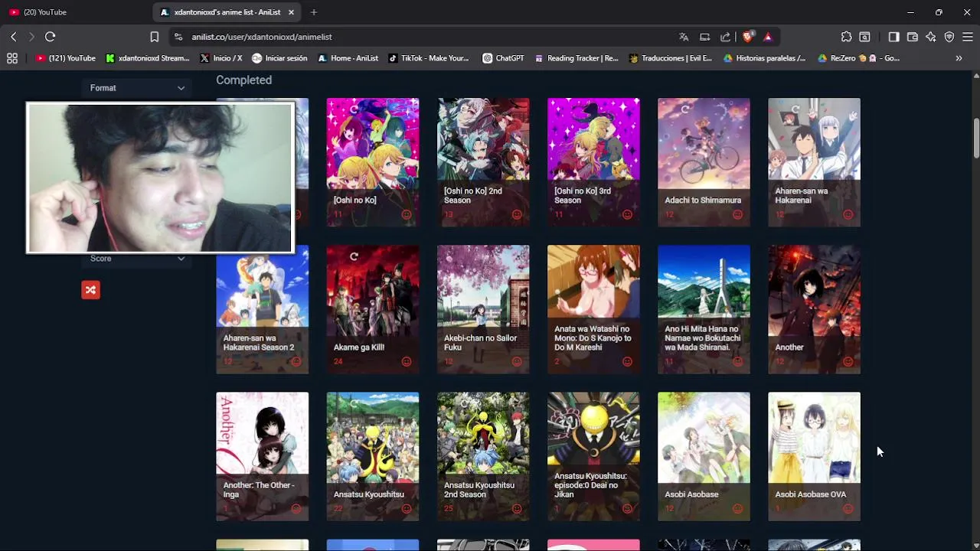Screen dimensions: 980x551
Task: Open Aharen-san wa Hakarenai Season 2 title
Action: coord(258,343)
